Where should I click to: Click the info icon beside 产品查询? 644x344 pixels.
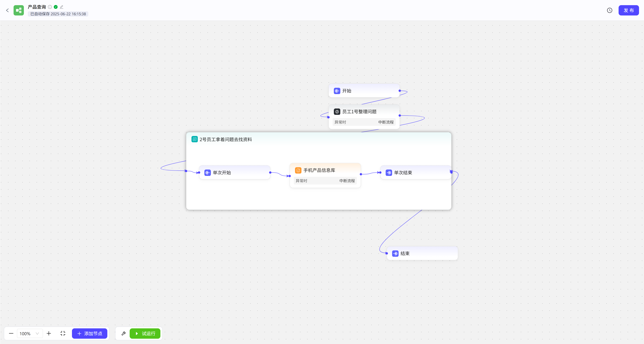[x=50, y=7]
